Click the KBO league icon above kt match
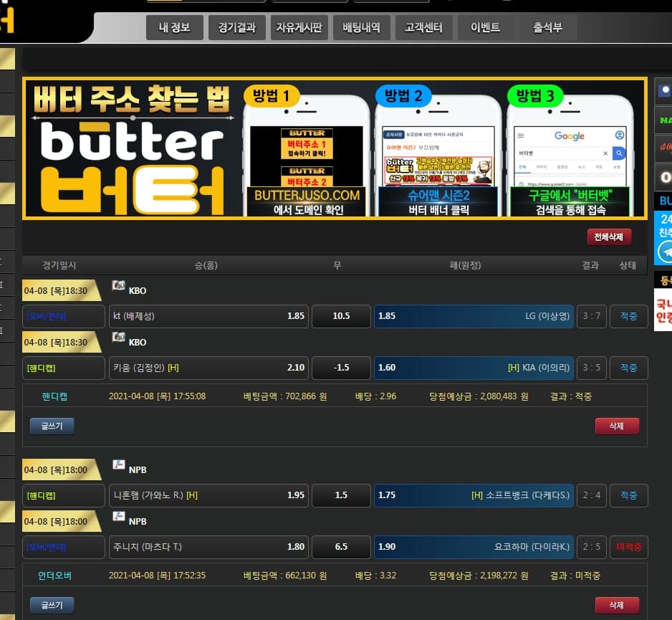Screen dimensions: 672x620 tap(119, 286)
